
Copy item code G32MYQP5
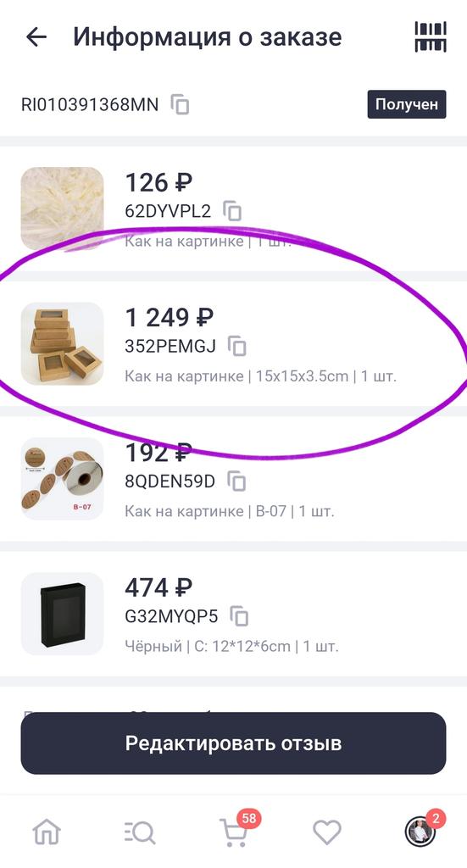click(x=239, y=616)
